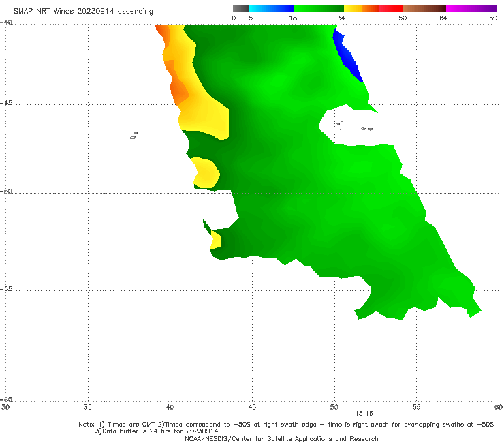Click the orange high-wind patch near 44S

(179, 91)
